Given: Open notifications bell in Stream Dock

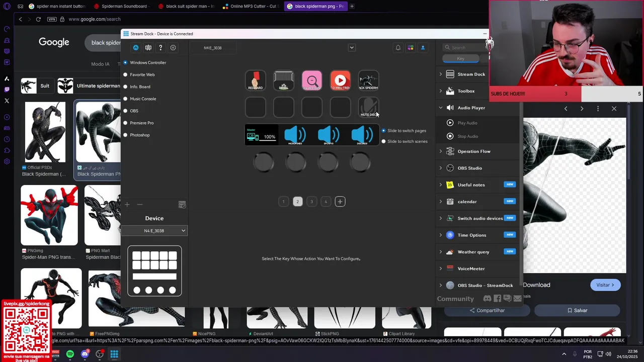Looking at the screenshot, I should (x=398, y=48).
